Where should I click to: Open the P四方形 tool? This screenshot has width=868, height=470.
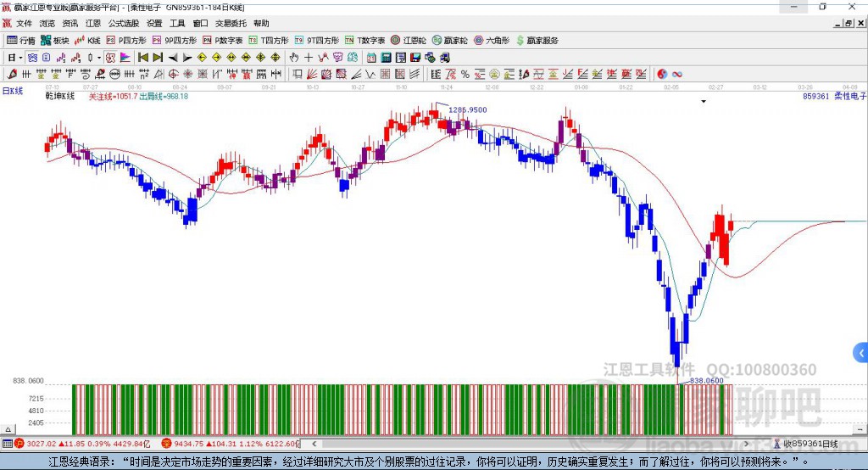(x=126, y=41)
